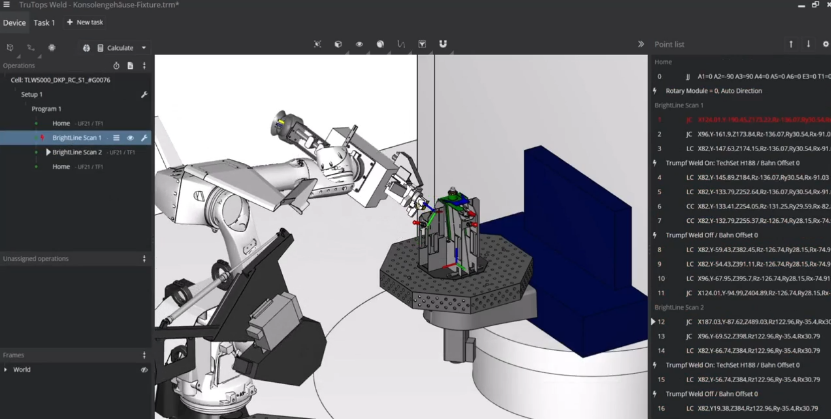The width and height of the screenshot is (831, 419).
Task: Toggle visibility of BrightLine Scan 1
Action: [130, 138]
